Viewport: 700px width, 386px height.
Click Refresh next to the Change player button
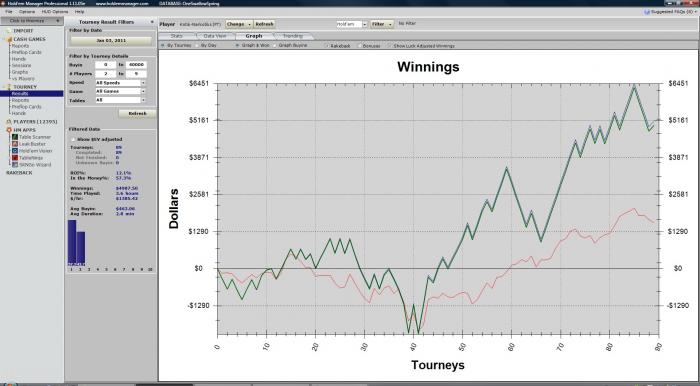[x=264, y=24]
